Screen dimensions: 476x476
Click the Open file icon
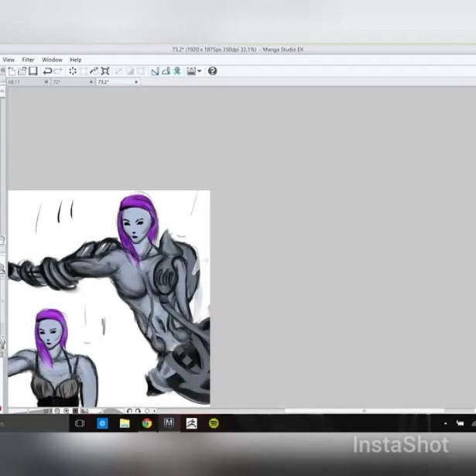click(x=22, y=71)
